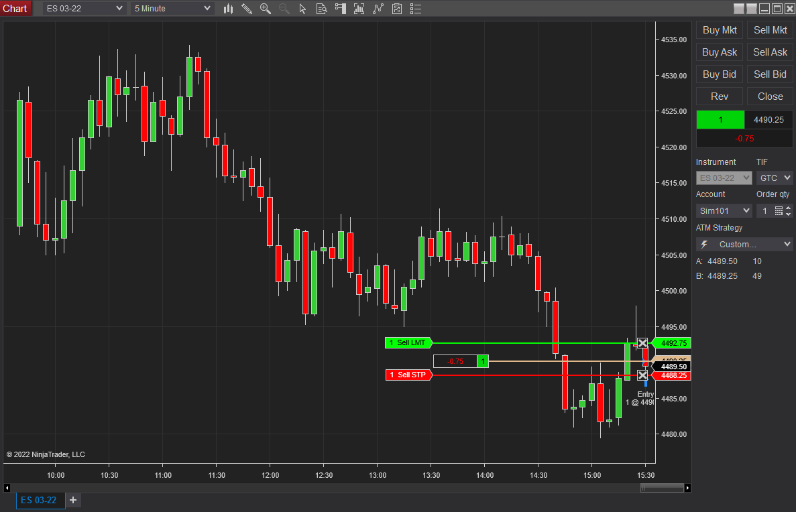
Task: Click the order qty input field
Action: pos(765,211)
